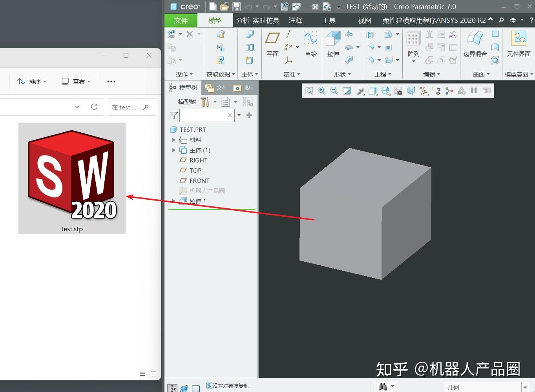This screenshot has width=535, height=392.
Task: Open the 视图 (View) menu tab
Action: 364,20
